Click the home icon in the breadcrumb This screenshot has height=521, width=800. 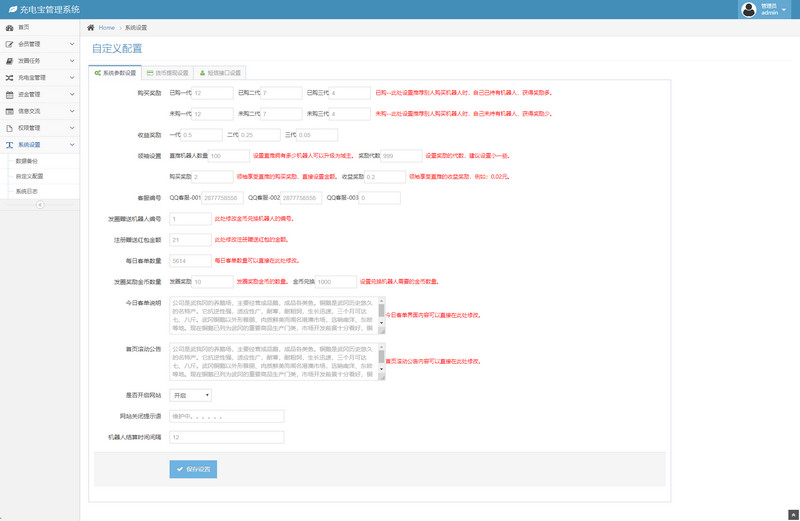point(90,28)
